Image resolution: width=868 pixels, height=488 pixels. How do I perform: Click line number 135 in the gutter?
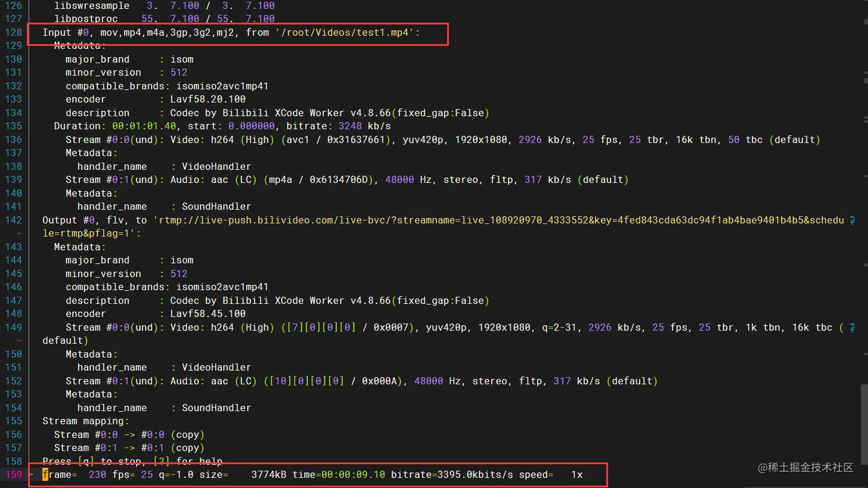point(13,126)
